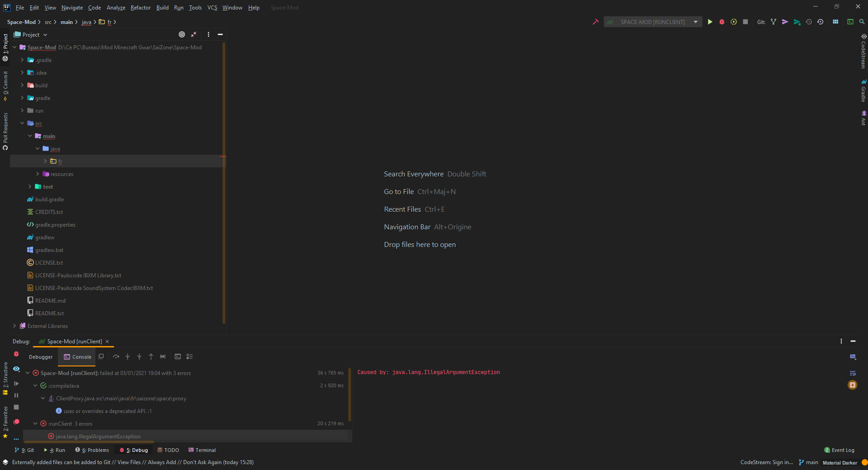Open Search Everywhere magnifier icon
Viewport: 868px width, 470px height.
pos(862,22)
